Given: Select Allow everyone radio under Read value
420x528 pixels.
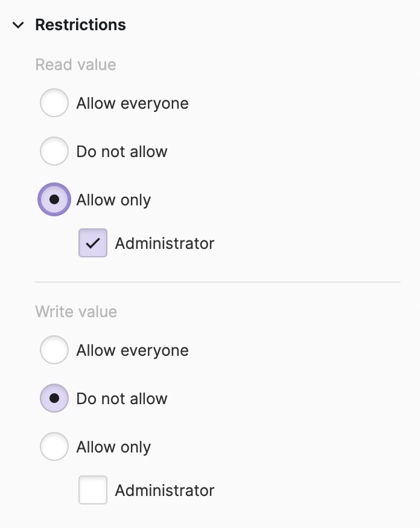Looking at the screenshot, I should point(54,103).
